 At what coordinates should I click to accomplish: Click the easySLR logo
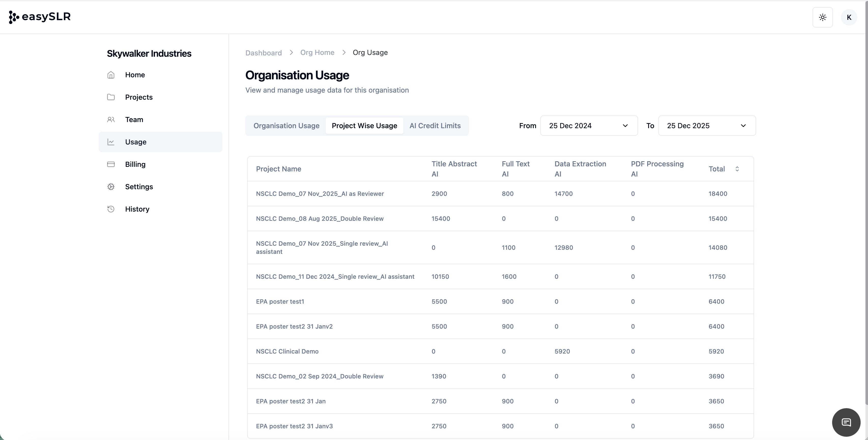coord(40,17)
